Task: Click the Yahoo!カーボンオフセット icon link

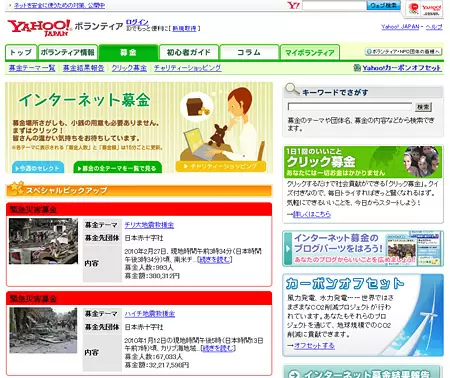Action: [357, 68]
